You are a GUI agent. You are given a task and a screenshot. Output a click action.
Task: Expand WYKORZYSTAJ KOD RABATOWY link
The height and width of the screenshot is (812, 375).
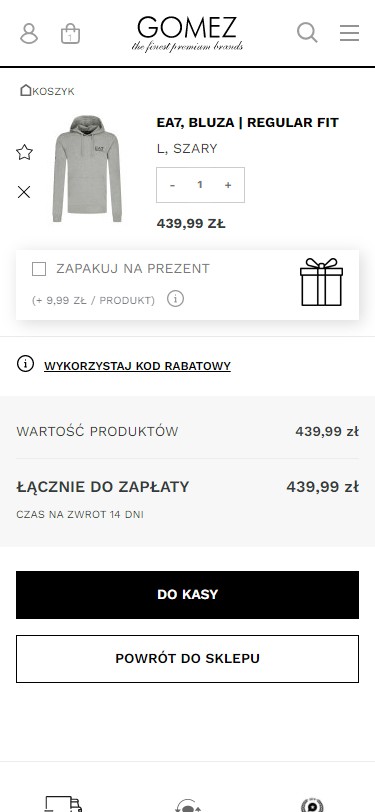tap(137, 366)
